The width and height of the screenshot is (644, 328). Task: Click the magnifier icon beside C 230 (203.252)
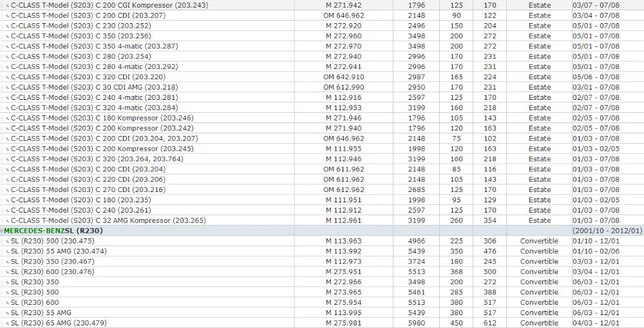(x=7, y=26)
